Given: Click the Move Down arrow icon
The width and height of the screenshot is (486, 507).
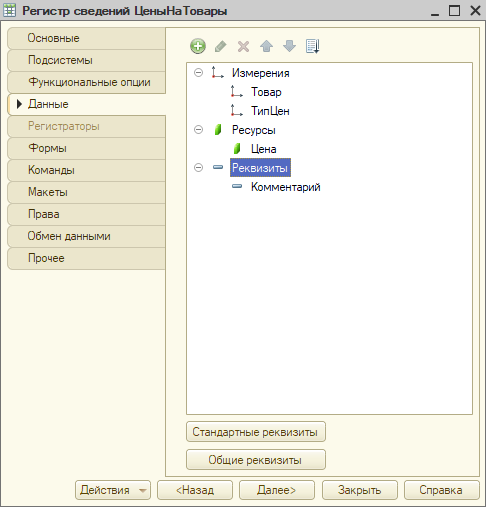Looking at the screenshot, I should tap(289, 46).
